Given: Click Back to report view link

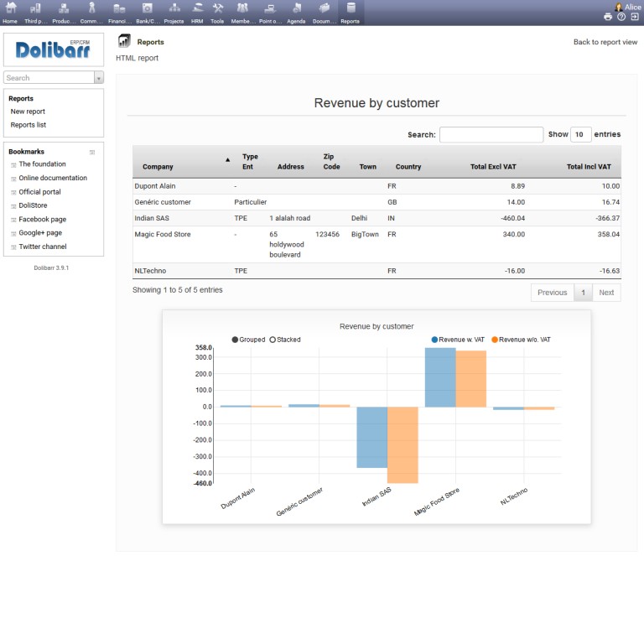Looking at the screenshot, I should (605, 42).
